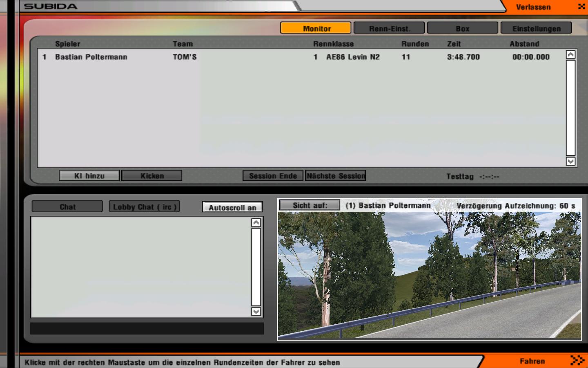Open the Box tab
The height and width of the screenshot is (368, 588).
(462, 28)
